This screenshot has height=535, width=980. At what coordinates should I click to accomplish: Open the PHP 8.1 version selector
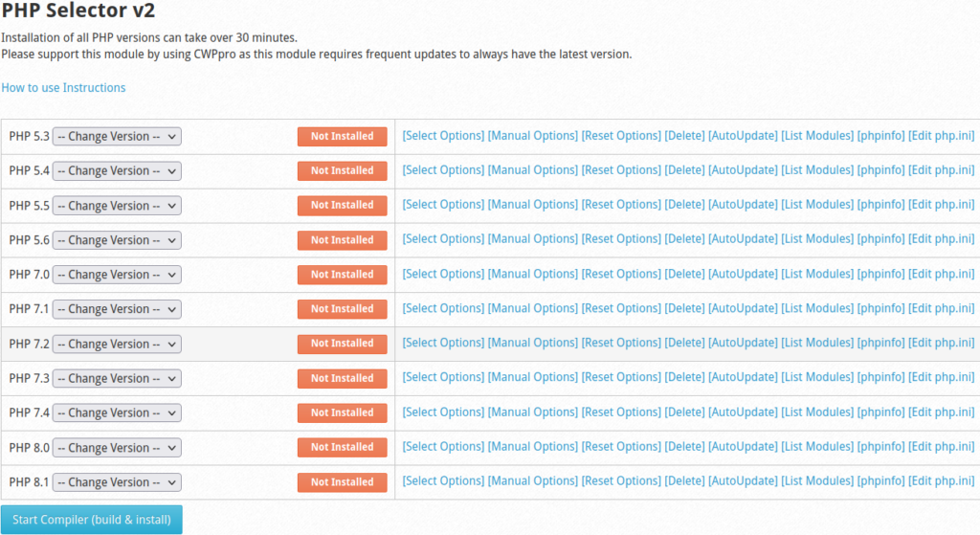[x=117, y=482]
